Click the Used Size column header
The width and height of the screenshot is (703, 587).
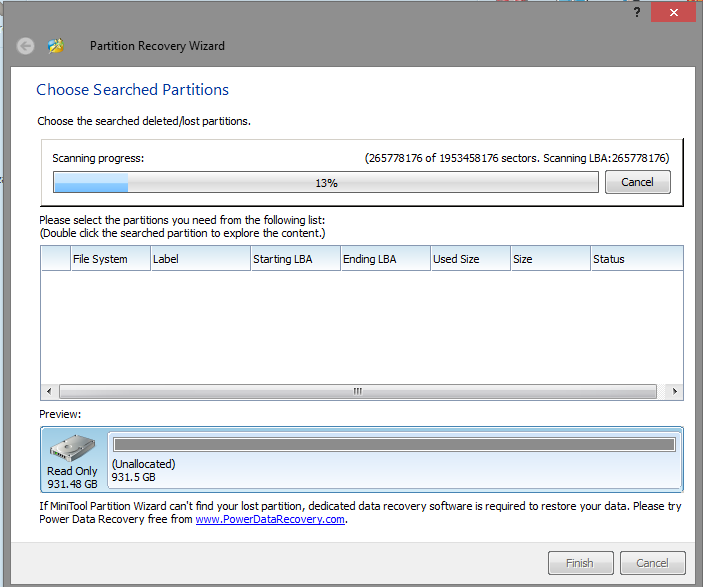click(x=471, y=259)
